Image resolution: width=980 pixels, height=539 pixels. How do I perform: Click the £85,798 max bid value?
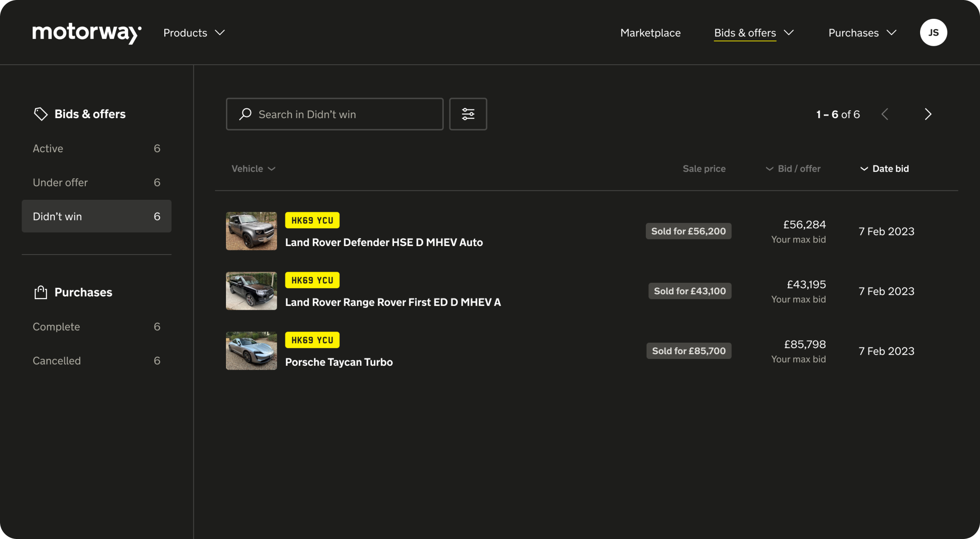pyautogui.click(x=805, y=344)
